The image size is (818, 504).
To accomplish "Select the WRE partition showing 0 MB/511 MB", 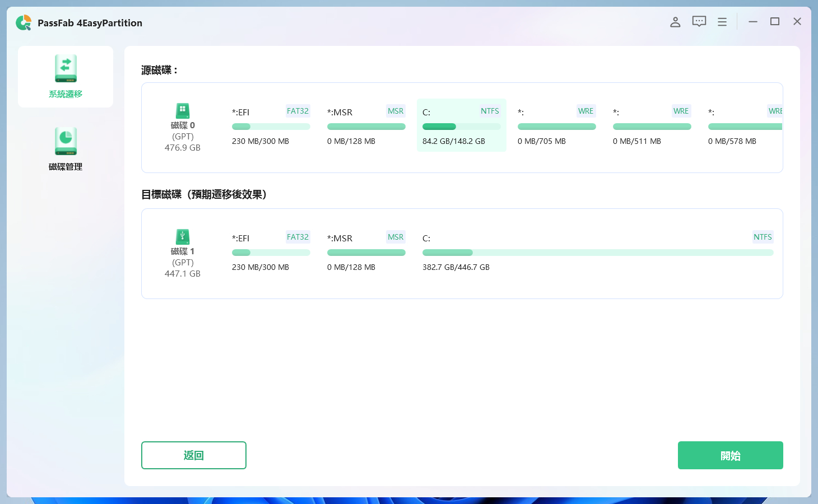I will [x=652, y=125].
